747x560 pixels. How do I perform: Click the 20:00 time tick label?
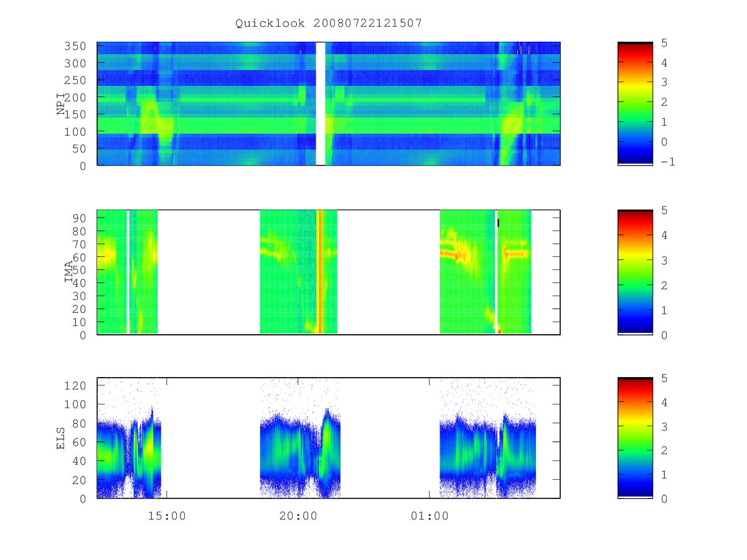coord(298,516)
